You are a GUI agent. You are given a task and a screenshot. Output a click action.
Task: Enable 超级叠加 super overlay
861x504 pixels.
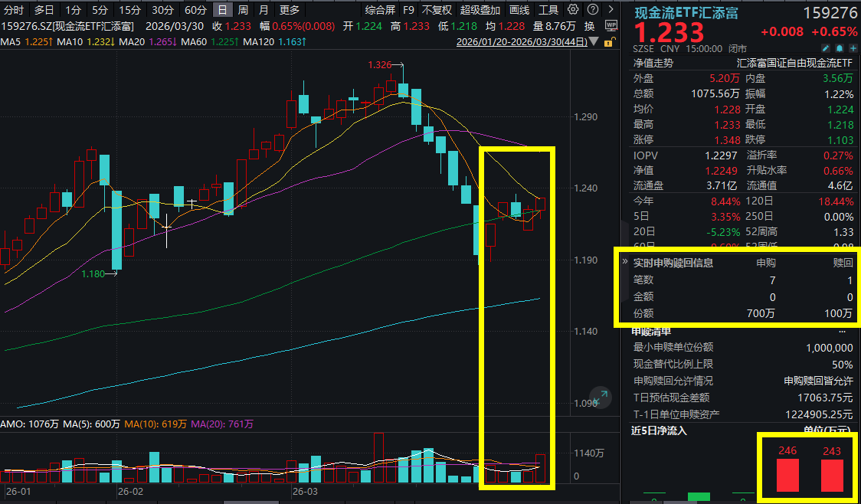click(x=481, y=9)
